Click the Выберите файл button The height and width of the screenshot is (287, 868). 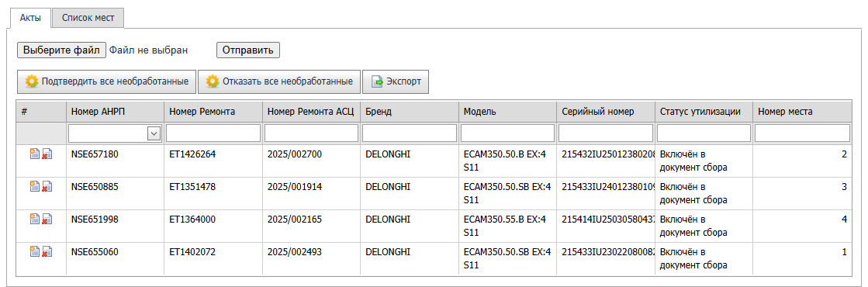[x=61, y=50]
